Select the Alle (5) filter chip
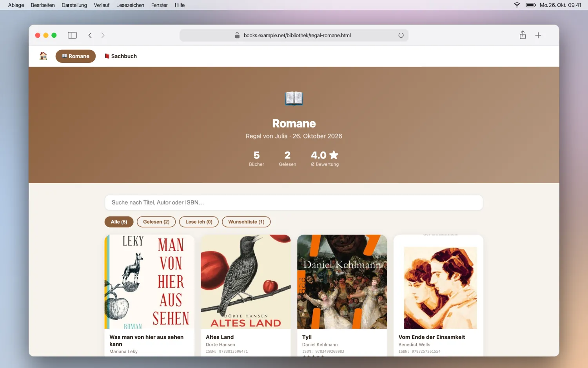 pyautogui.click(x=119, y=222)
